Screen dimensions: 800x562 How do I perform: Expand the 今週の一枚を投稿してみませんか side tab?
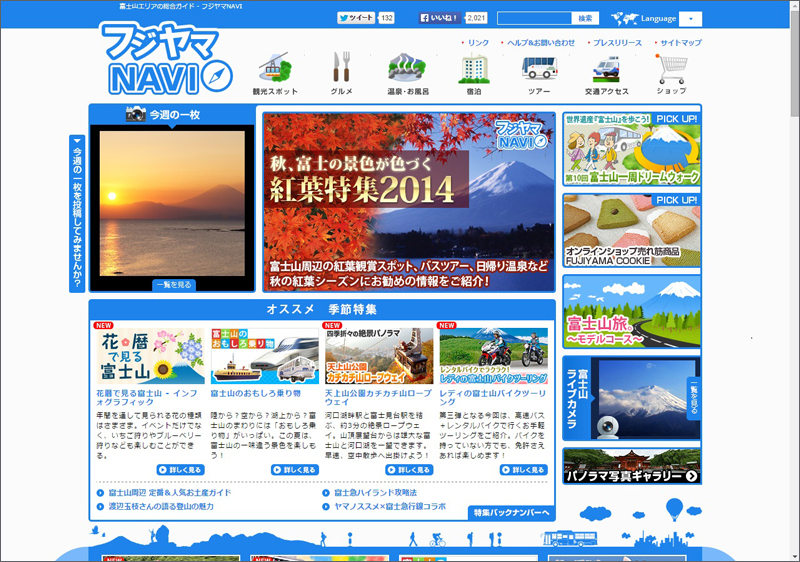pos(77,214)
